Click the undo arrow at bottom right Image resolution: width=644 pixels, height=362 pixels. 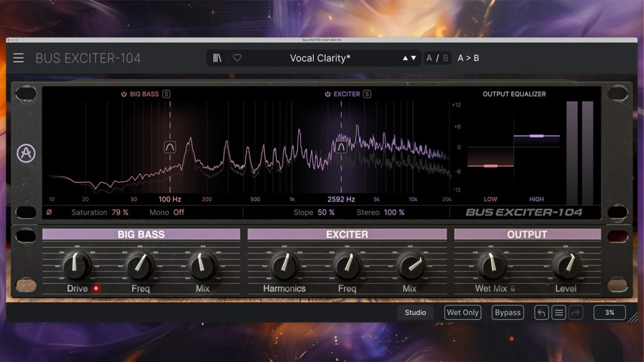tap(541, 312)
